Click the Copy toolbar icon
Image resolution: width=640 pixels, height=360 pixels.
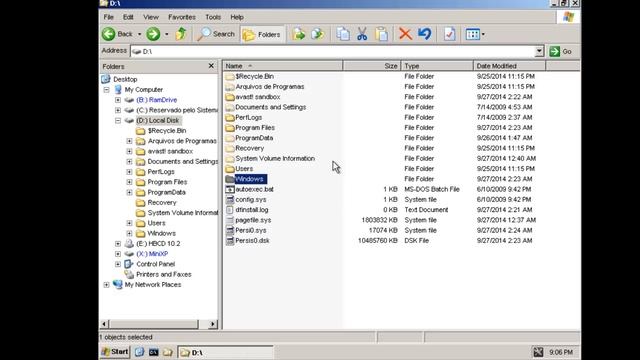tap(343, 34)
